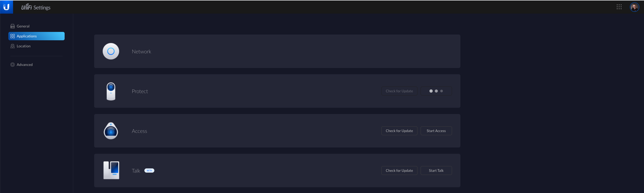The image size is (644, 193).
Task: Click the Talk phone icon
Action: pos(111,170)
